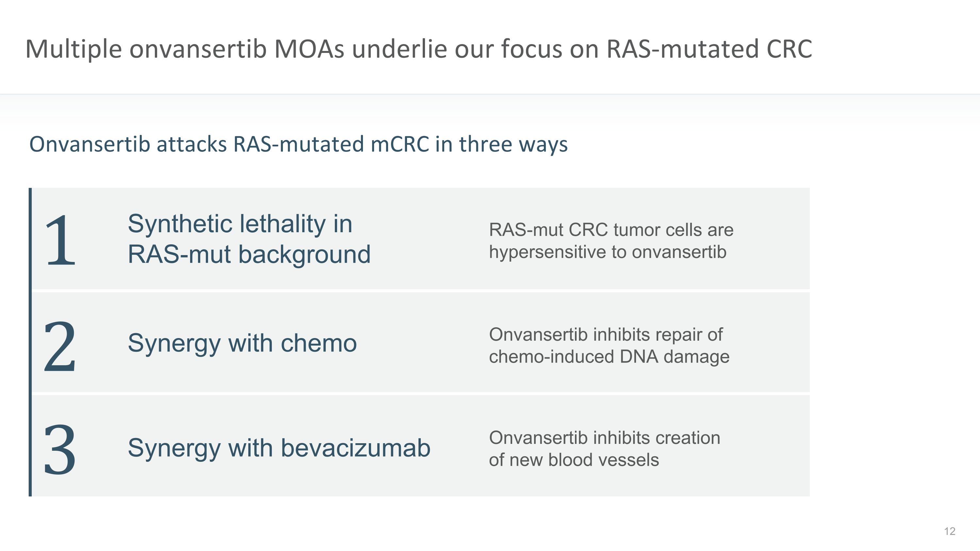This screenshot has width=980, height=551.
Task: Select the 'Synergy with bevacizumab' heading
Action: (x=279, y=447)
